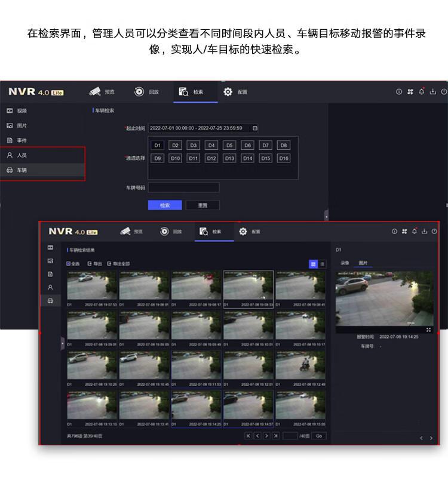The image size is (448, 477).
Task: Toggle channel D6
Action: pyautogui.click(x=248, y=145)
